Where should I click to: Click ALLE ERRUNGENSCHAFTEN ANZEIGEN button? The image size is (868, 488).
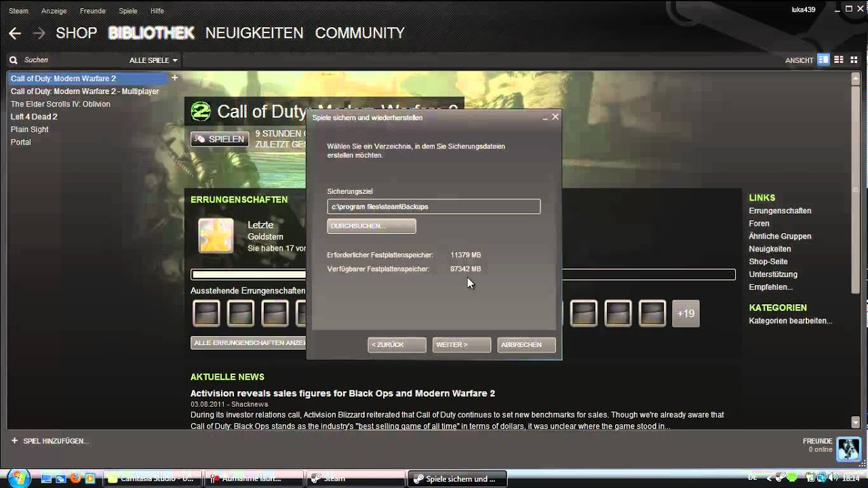(x=249, y=343)
